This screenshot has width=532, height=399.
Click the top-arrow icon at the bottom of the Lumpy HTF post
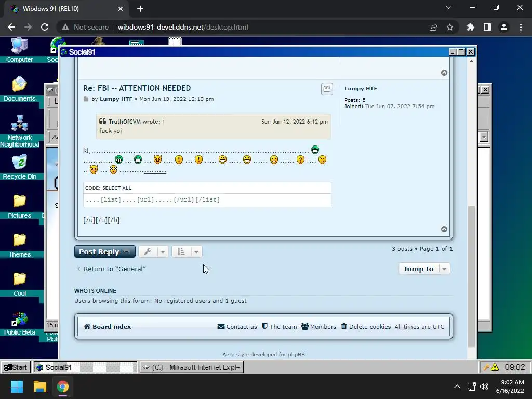(x=444, y=229)
